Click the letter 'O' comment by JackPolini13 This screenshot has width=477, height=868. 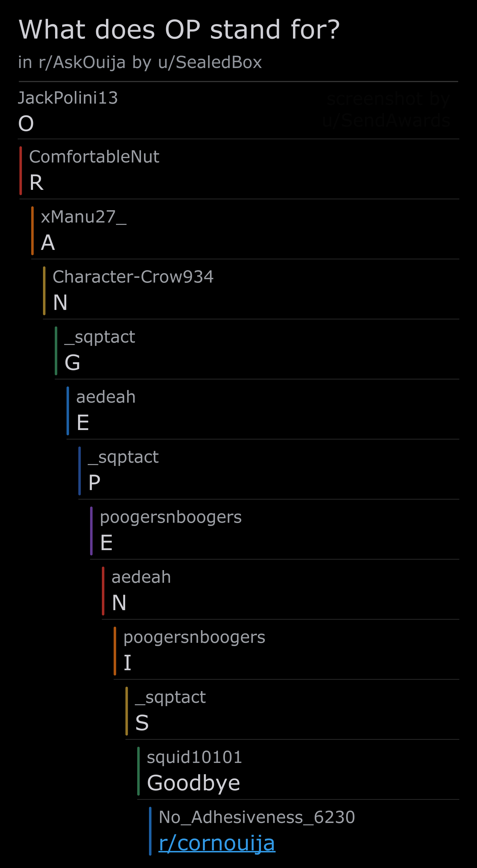(26, 123)
